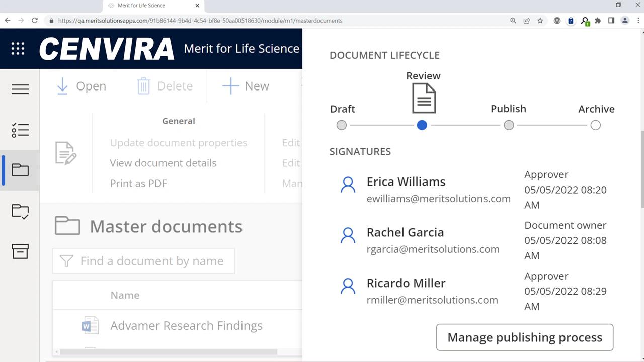Select the checklist icon in the left sidebar

pos(20,130)
